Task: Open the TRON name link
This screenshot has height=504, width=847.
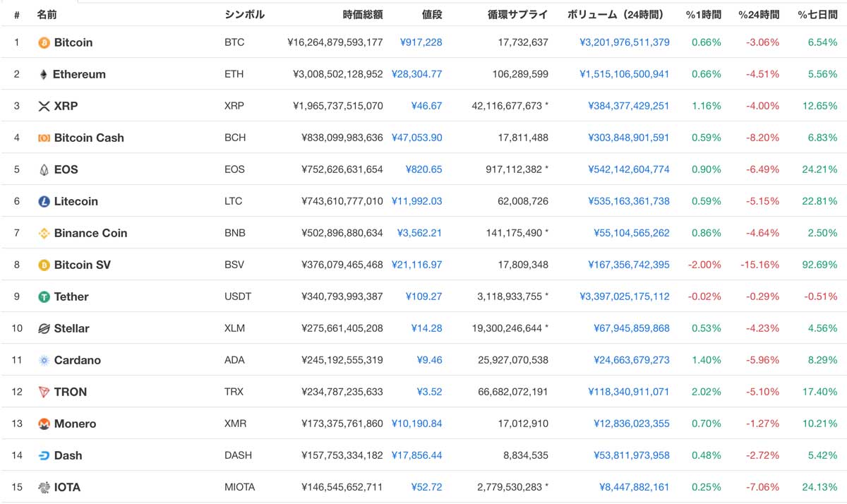Action: (x=71, y=392)
